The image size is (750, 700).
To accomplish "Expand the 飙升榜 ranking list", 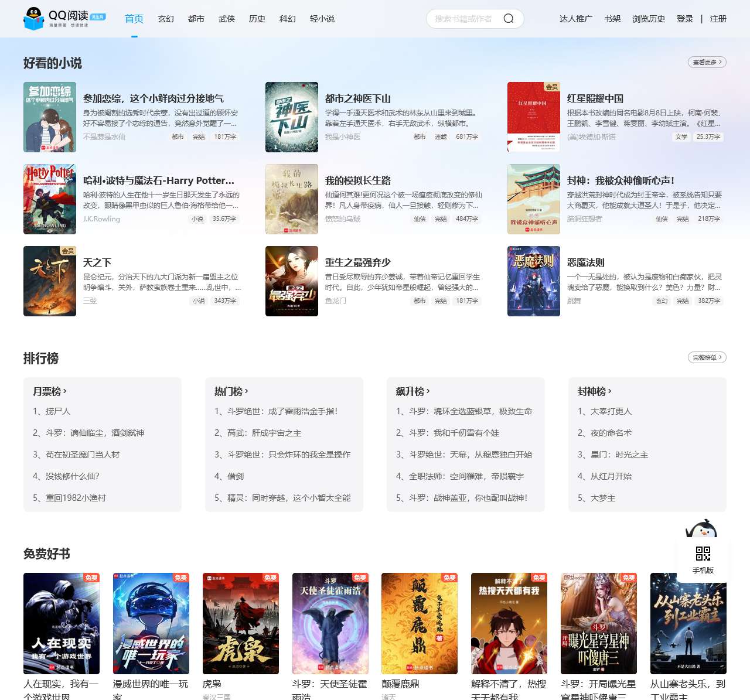I will tap(413, 391).
